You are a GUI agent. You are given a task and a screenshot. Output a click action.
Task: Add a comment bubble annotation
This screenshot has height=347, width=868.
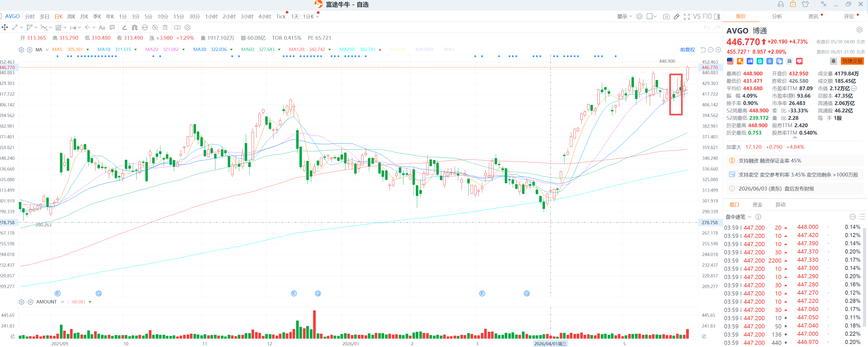click(113, 27)
